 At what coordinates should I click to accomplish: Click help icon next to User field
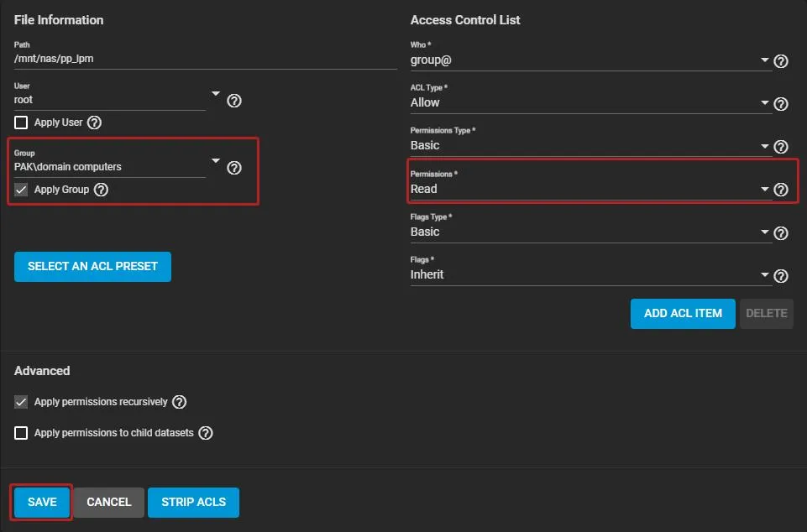tap(235, 101)
